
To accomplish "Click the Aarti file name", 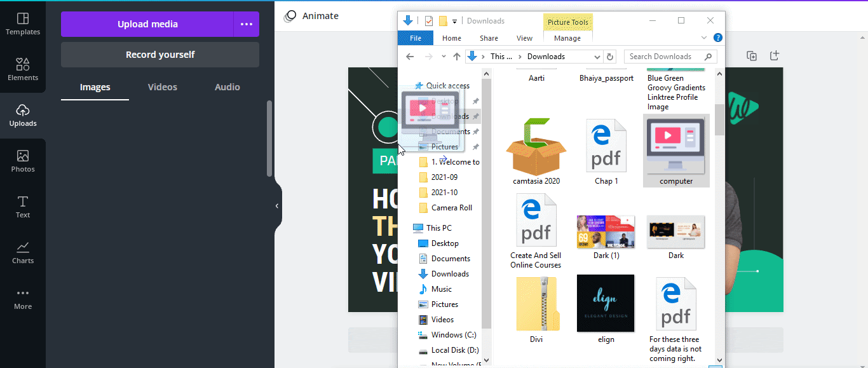I will pos(536,78).
